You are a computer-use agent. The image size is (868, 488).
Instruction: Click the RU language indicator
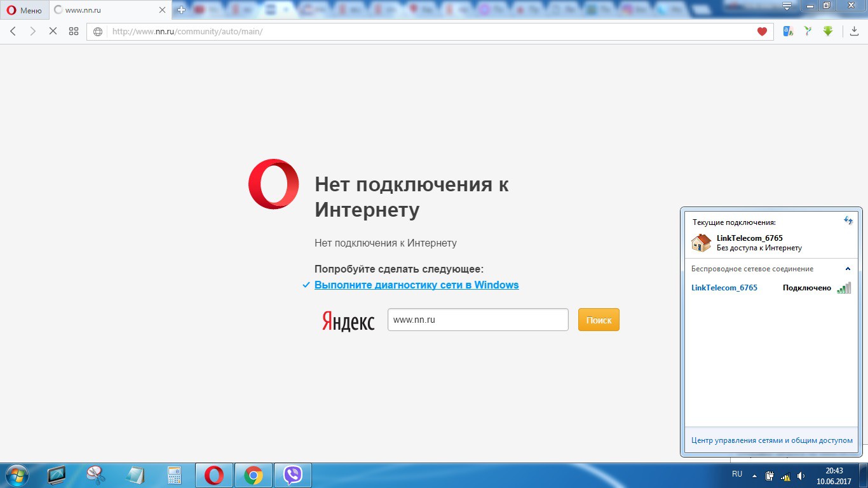[737, 474]
